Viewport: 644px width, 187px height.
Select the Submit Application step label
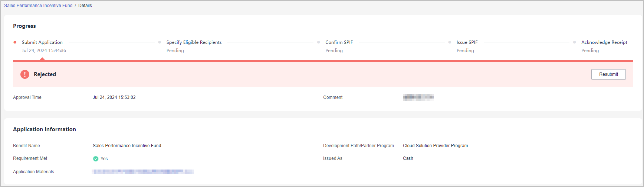point(42,42)
